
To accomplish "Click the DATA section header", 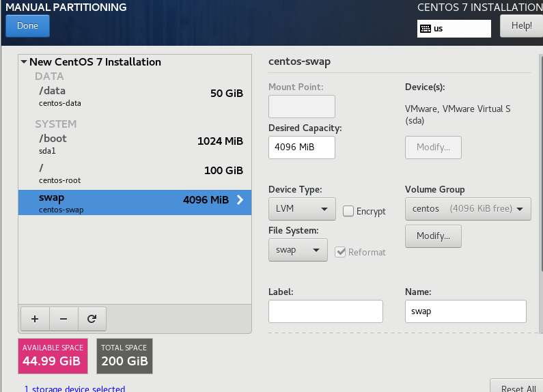I will coord(49,76).
